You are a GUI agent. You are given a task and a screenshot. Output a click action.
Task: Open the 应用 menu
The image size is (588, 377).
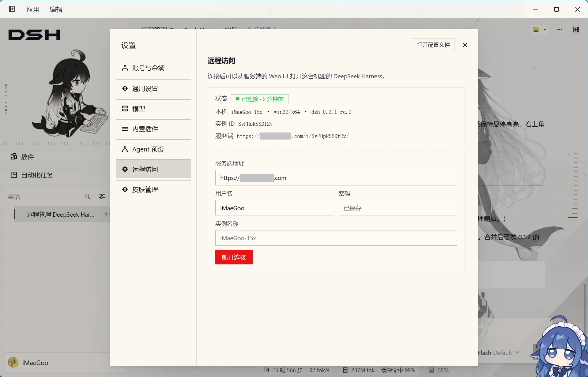33,9
